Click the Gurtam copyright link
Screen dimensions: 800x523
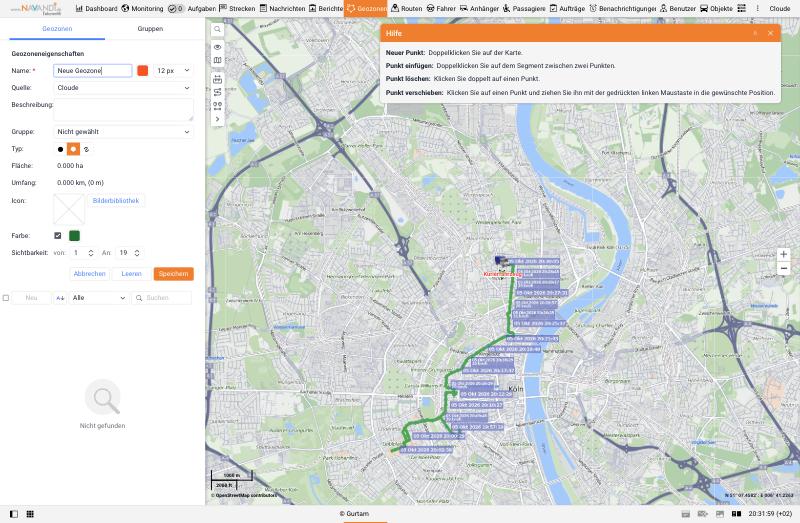pos(354,514)
